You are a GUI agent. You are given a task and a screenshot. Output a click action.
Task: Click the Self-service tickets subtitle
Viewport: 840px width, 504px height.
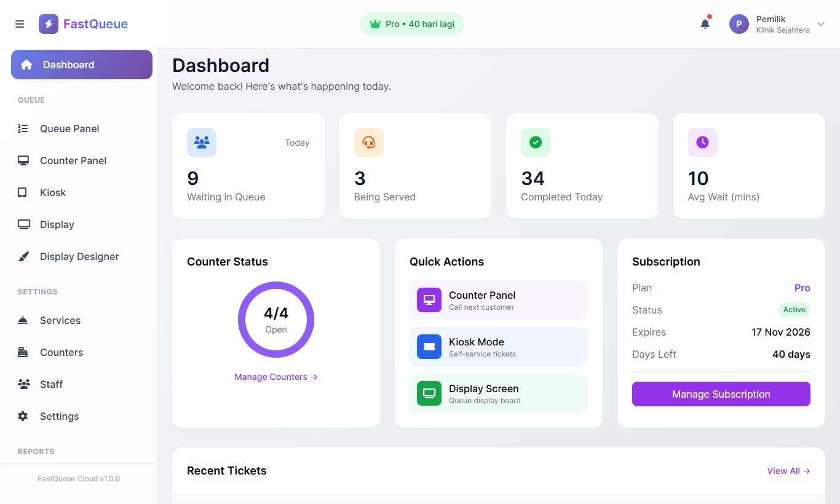(x=483, y=354)
